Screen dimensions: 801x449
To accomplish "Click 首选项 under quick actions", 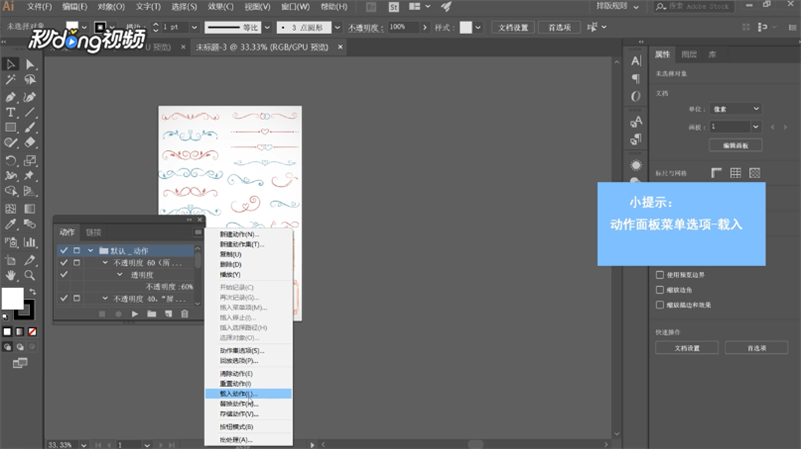I will (x=757, y=348).
